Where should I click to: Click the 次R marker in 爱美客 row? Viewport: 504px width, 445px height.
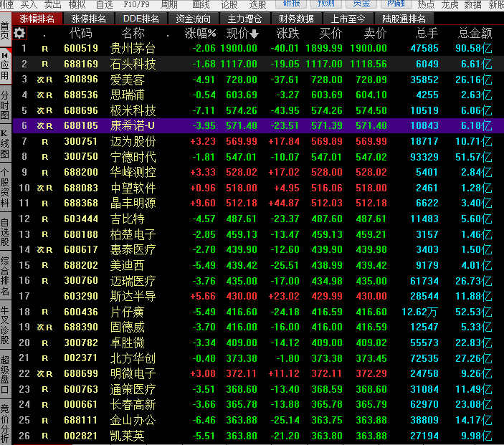click(x=44, y=80)
